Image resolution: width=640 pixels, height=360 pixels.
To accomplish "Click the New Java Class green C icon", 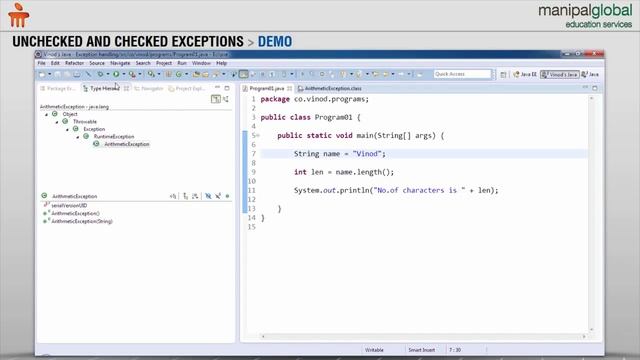I will pos(179,74).
